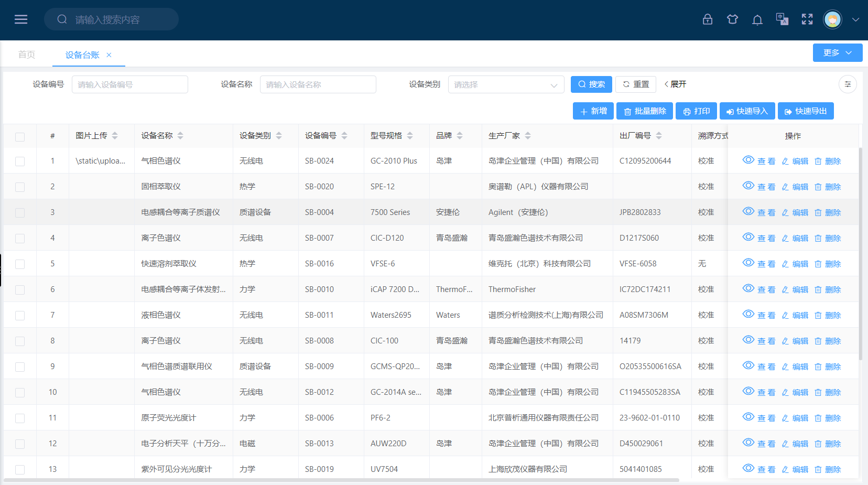The height and width of the screenshot is (485, 868).
Task: Sort by 型号规格 column arrows
Action: 410,136
